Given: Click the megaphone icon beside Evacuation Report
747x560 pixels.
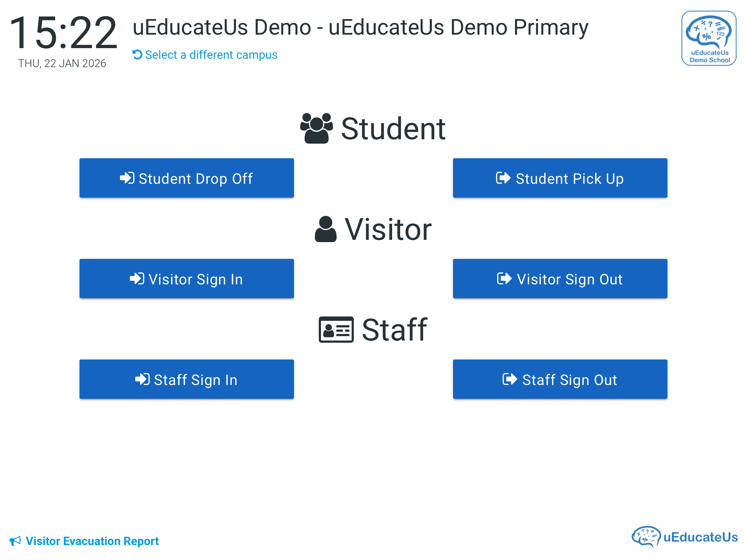Looking at the screenshot, I should 15,541.
